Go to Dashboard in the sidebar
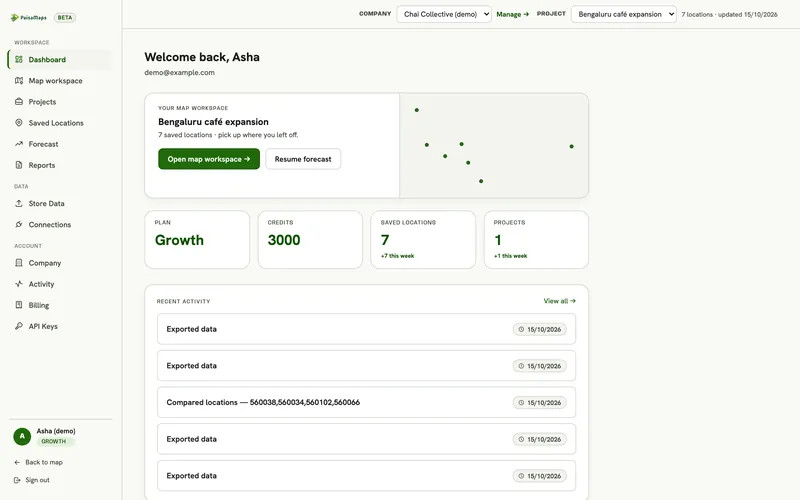The image size is (800, 500). coord(59,59)
